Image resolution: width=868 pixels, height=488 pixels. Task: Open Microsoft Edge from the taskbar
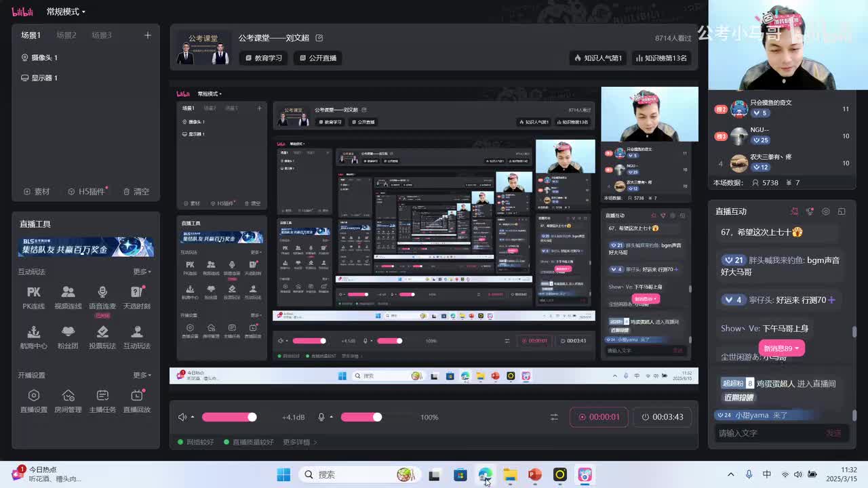coord(485,474)
